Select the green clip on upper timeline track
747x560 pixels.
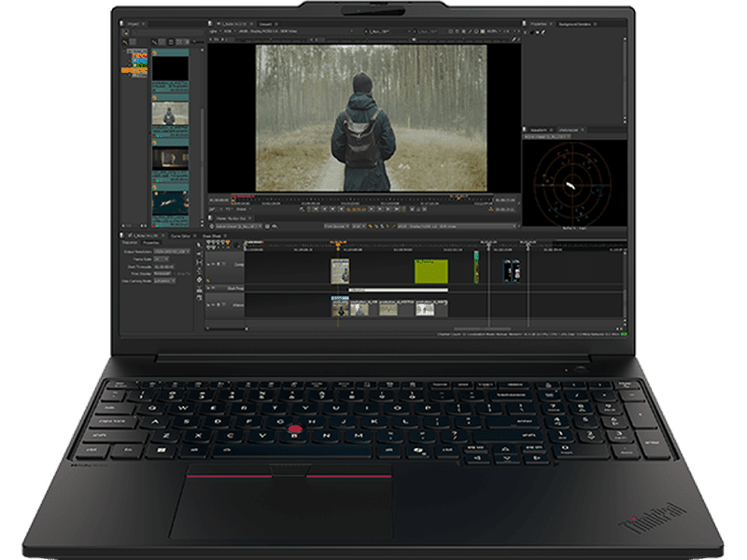point(431,272)
